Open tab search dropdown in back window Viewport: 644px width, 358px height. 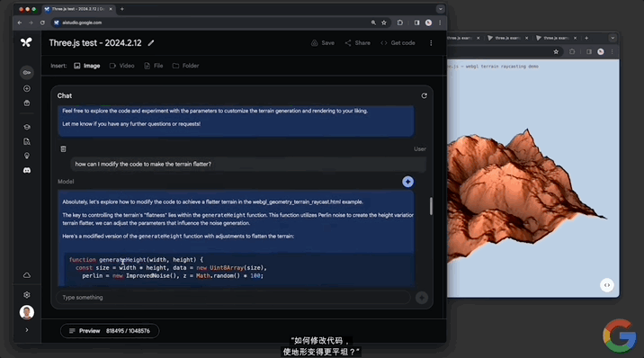tap(613, 38)
